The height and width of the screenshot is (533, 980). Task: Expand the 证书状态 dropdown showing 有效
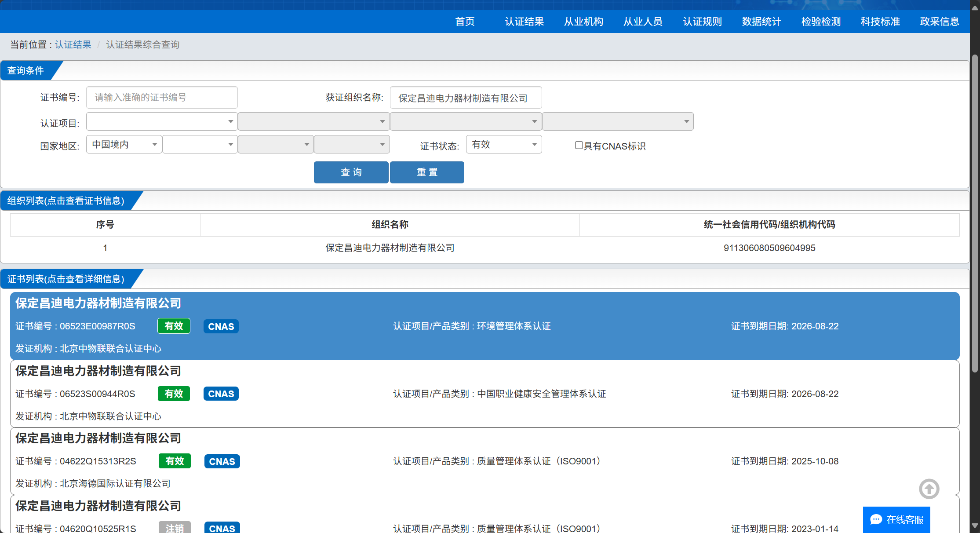coord(503,144)
